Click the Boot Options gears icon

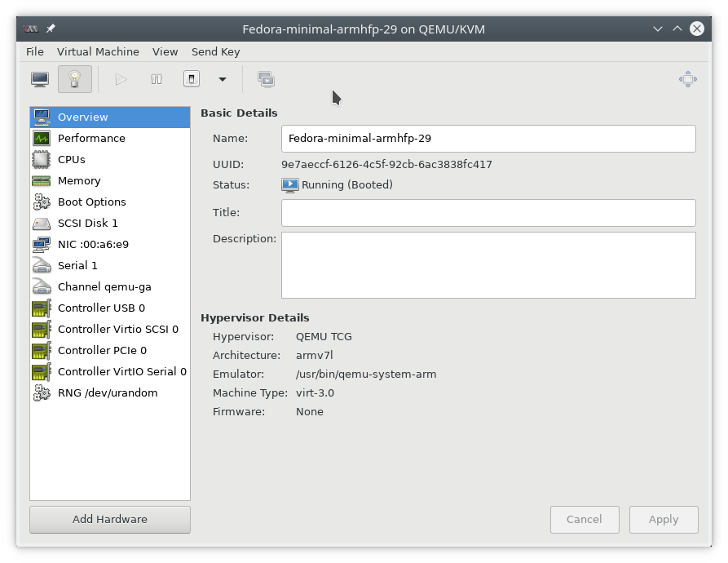[x=42, y=202]
